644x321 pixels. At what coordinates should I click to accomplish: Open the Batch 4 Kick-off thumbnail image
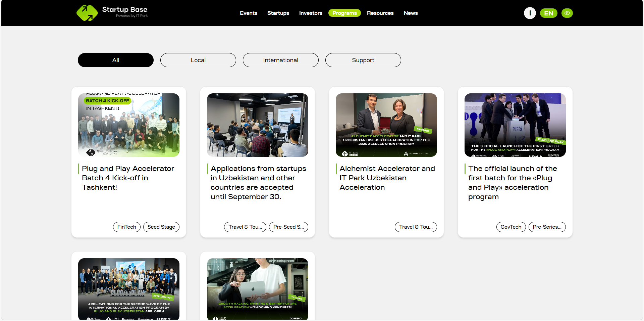(129, 125)
